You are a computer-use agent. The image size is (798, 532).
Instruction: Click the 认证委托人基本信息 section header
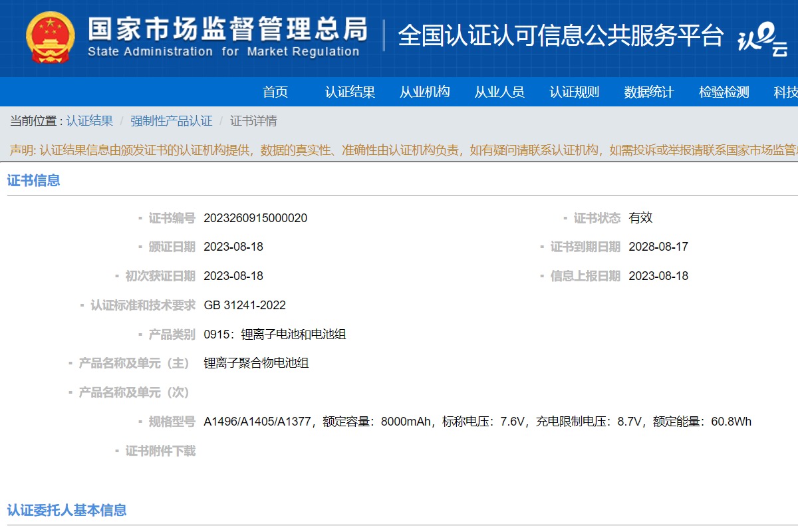tap(66, 510)
